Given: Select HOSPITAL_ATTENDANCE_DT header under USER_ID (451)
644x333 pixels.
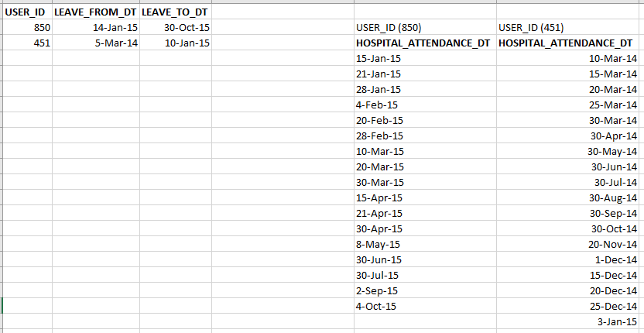Looking at the screenshot, I should 569,43.
